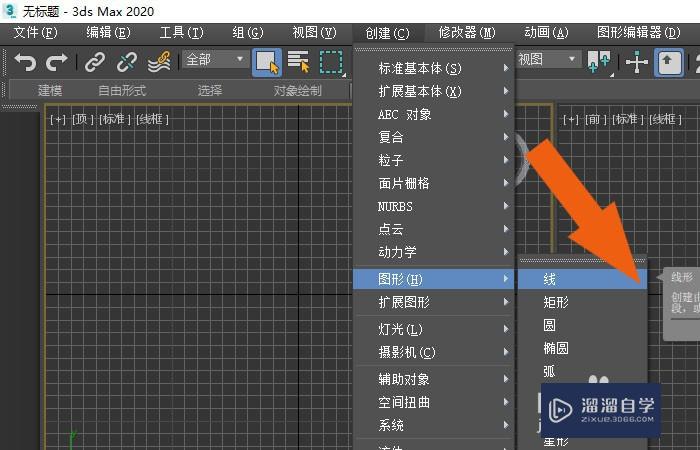Choose 圆 from the shapes submenu
The image size is (700, 450).
[x=582, y=325]
